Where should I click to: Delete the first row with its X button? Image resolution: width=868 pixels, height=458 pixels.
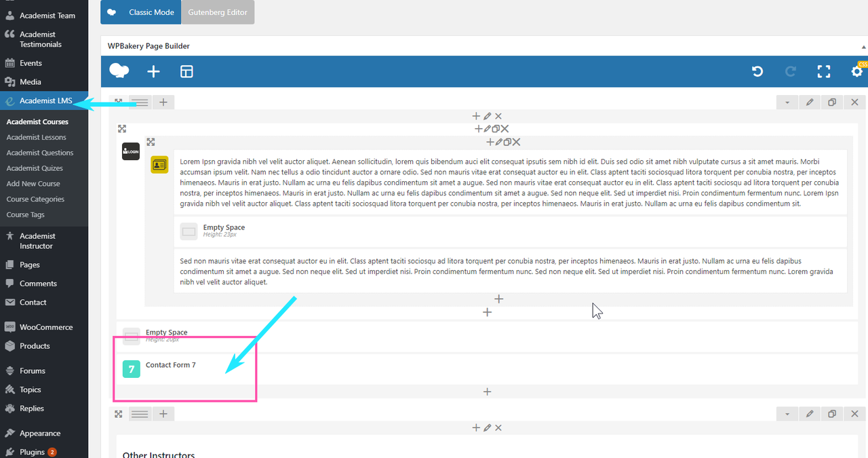pos(854,102)
